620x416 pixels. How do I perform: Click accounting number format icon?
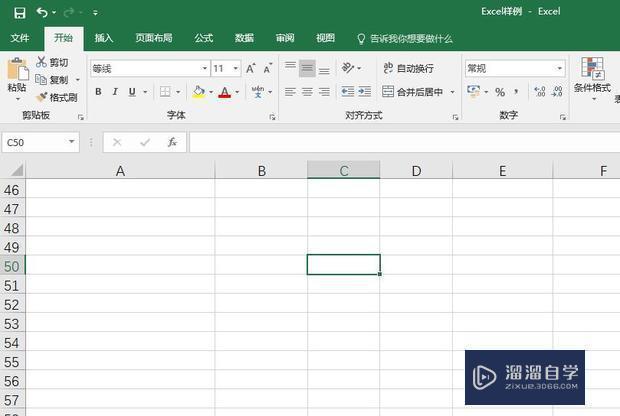473,91
